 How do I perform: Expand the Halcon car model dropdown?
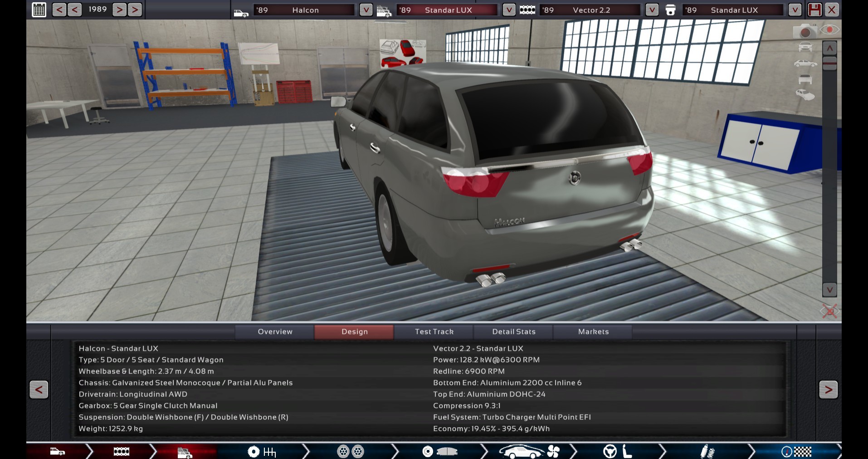click(366, 10)
